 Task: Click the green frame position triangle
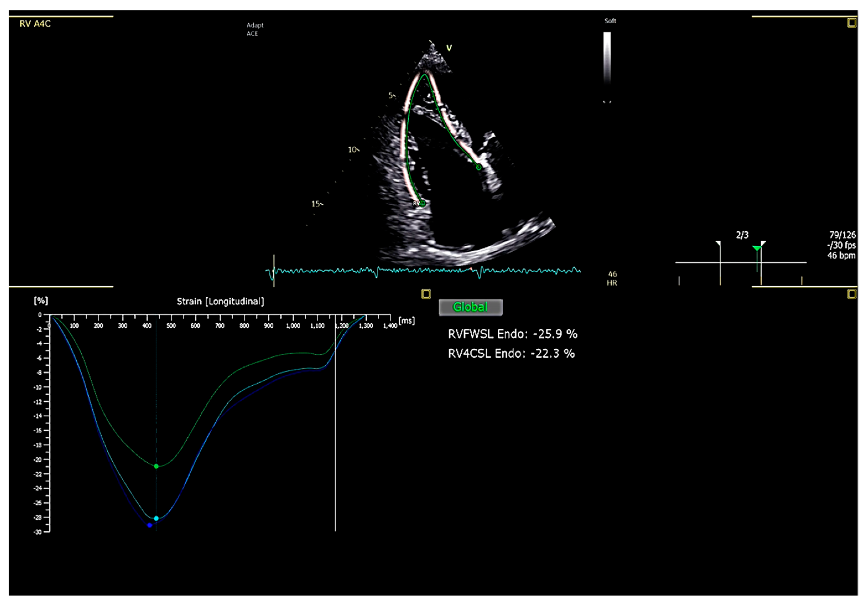757,248
